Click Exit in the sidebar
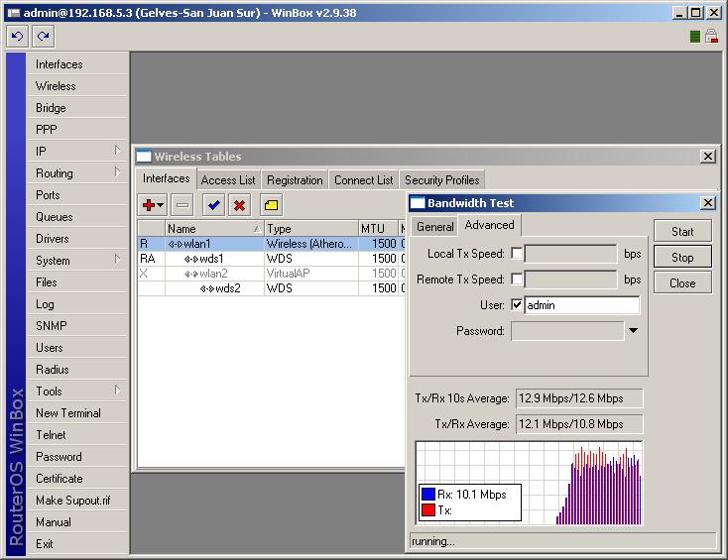The image size is (728, 560). pyautogui.click(x=77, y=544)
